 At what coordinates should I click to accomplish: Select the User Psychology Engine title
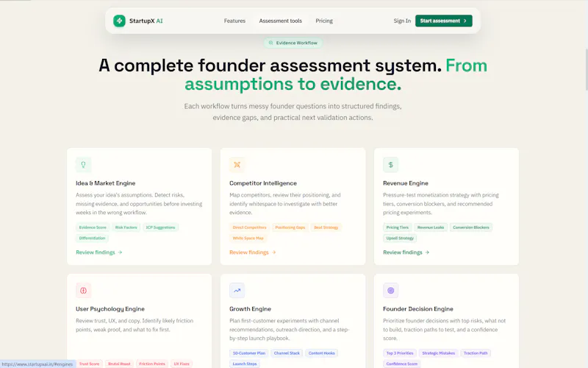(110, 308)
